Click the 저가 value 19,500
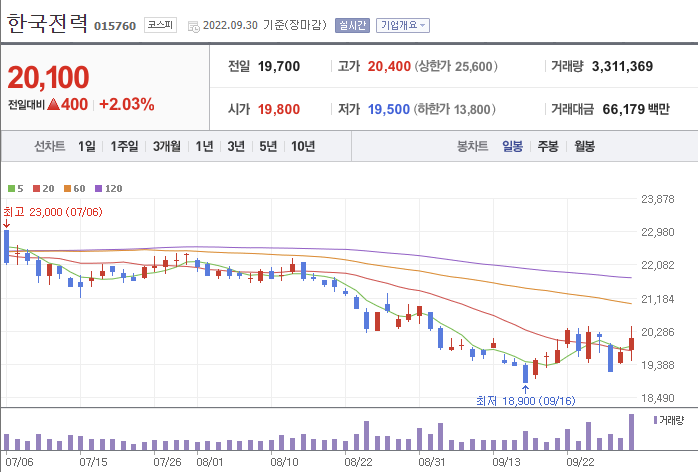 click(389, 109)
